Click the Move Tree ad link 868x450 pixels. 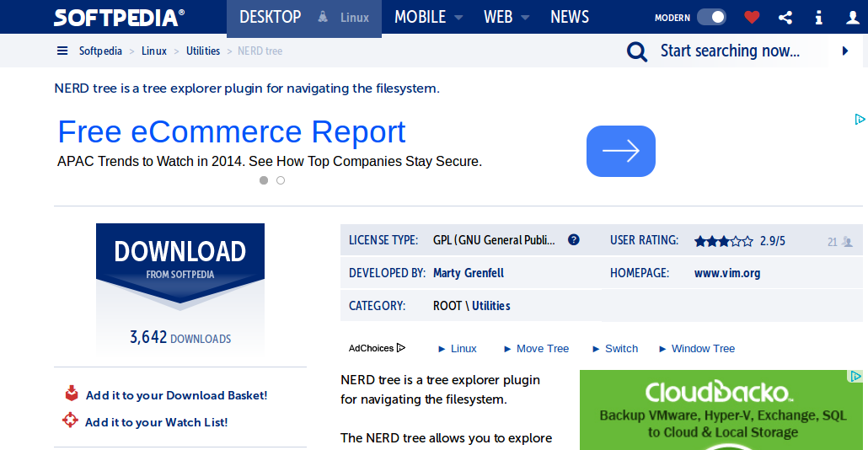[543, 349]
